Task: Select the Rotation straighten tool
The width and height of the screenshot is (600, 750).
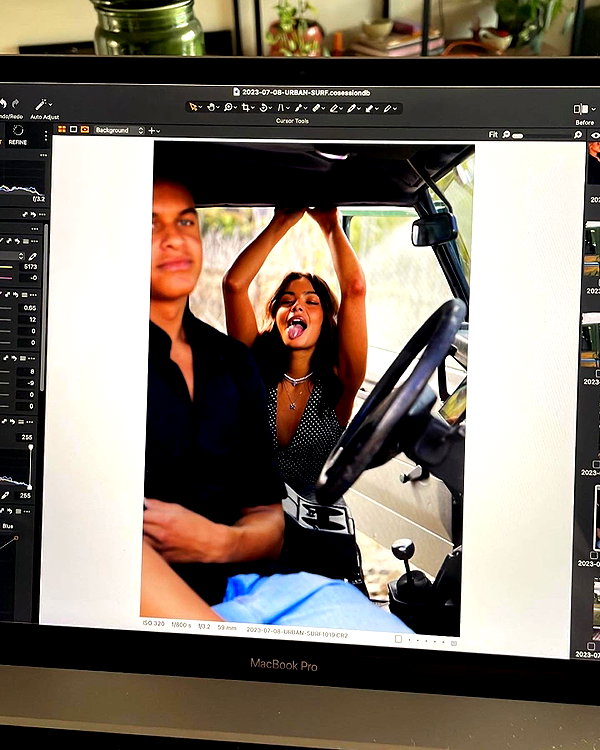Action: pos(264,108)
